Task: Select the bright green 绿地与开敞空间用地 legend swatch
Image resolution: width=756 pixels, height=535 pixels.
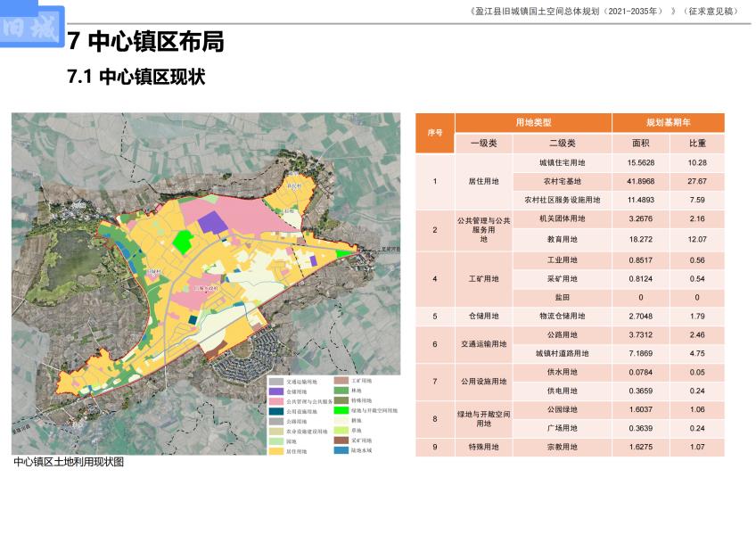Action: [342, 411]
